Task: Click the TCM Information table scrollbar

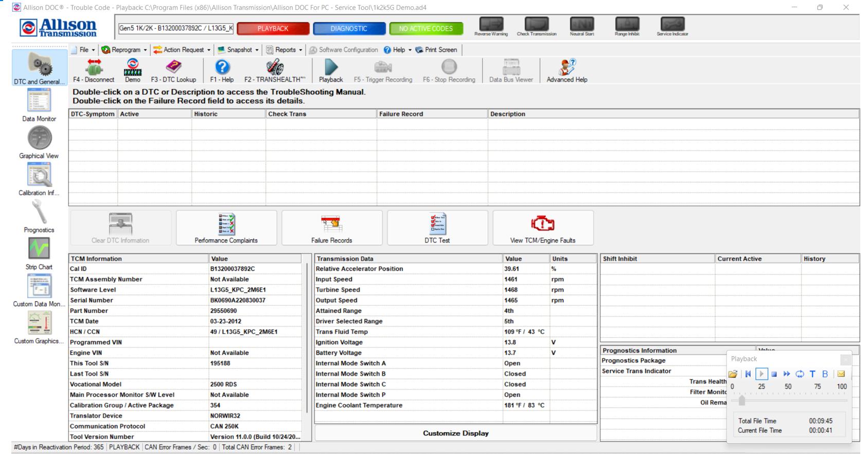Action: 307,338
